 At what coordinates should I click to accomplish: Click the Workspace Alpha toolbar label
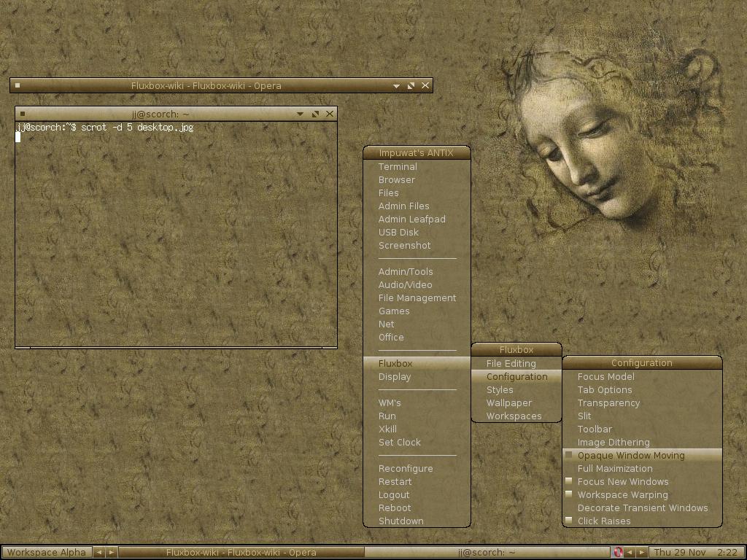[46, 553]
